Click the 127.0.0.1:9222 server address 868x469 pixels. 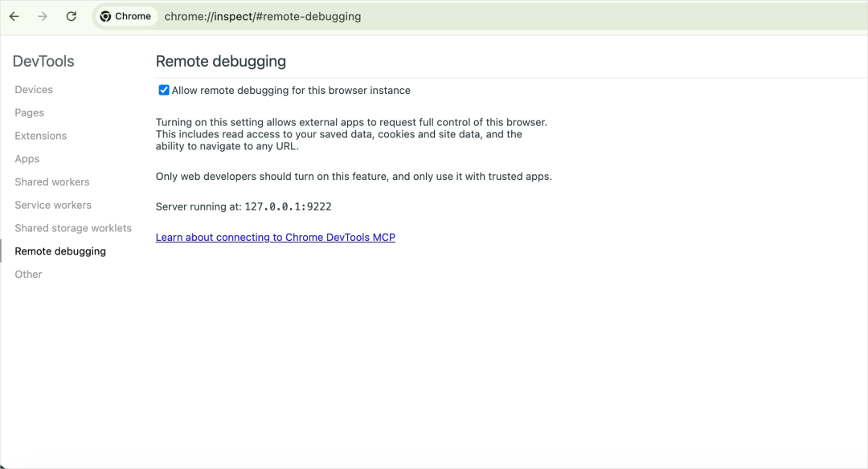point(288,207)
